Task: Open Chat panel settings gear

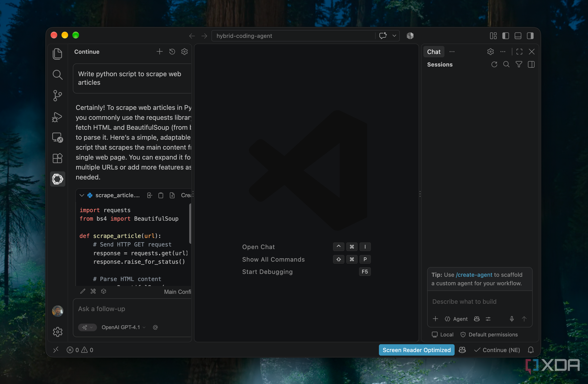Action: click(490, 52)
